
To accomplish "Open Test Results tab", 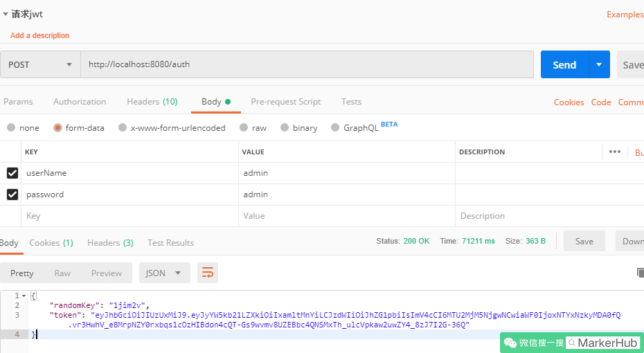I will [x=171, y=242].
